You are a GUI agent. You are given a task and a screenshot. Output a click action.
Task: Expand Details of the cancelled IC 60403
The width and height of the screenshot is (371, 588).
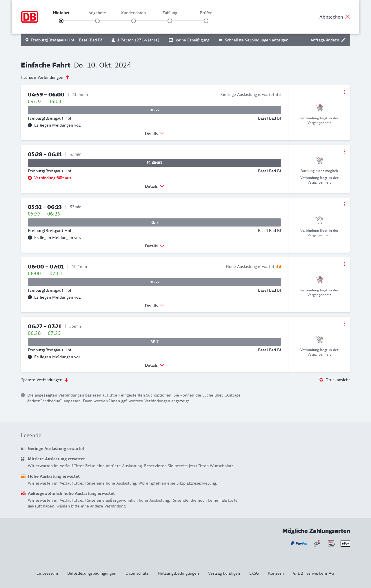tap(154, 186)
